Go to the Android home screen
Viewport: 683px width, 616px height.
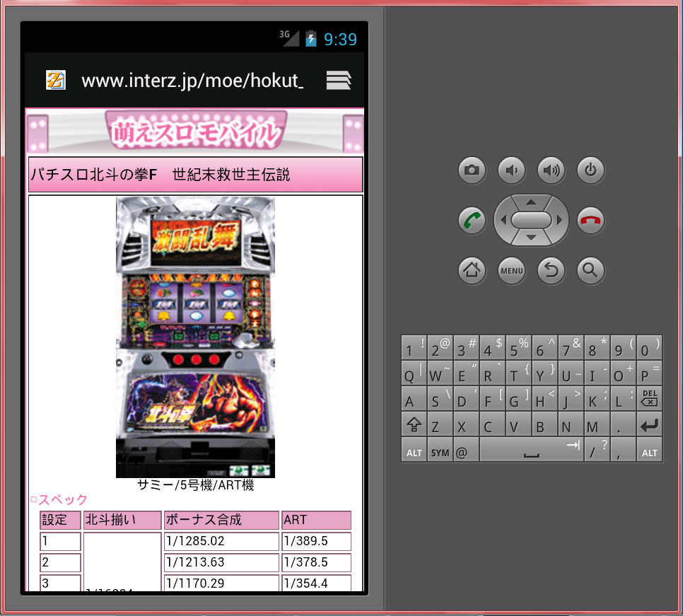click(x=472, y=271)
